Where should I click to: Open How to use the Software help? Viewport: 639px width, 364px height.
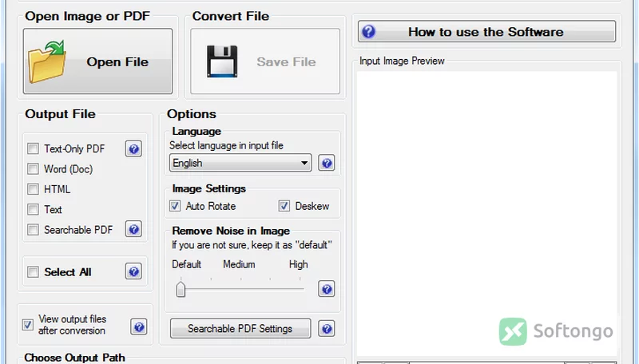(486, 31)
